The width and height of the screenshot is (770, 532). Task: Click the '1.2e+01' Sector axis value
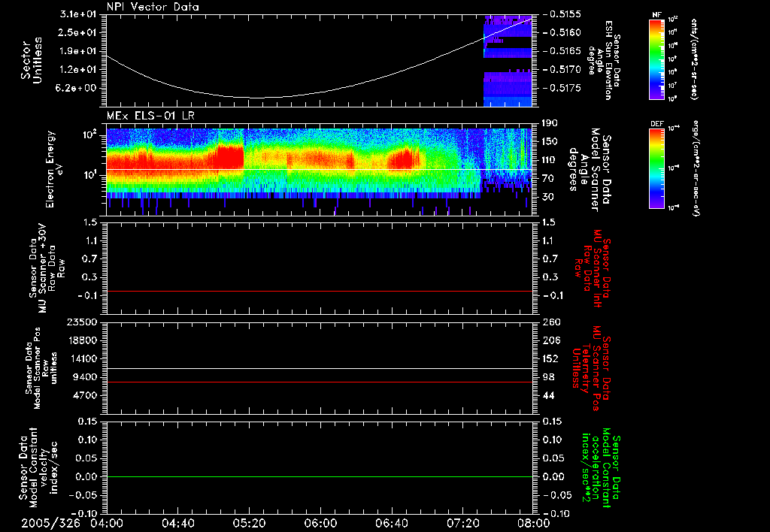pyautogui.click(x=77, y=70)
